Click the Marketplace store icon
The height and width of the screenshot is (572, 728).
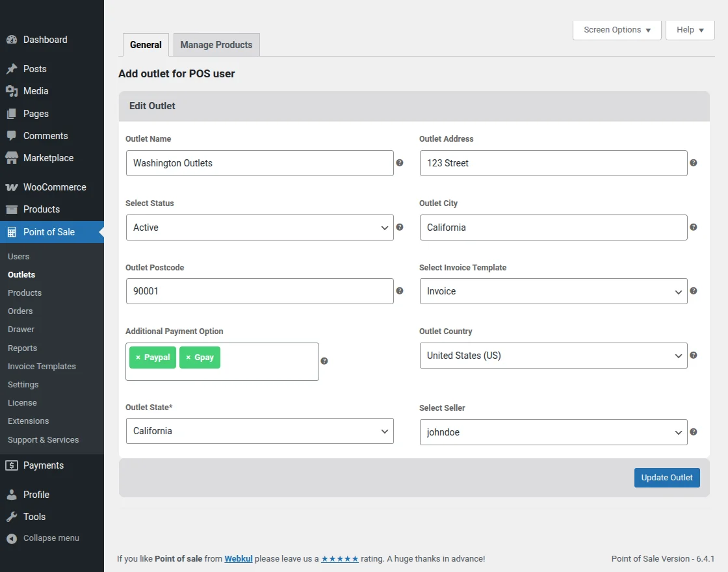pyautogui.click(x=12, y=158)
